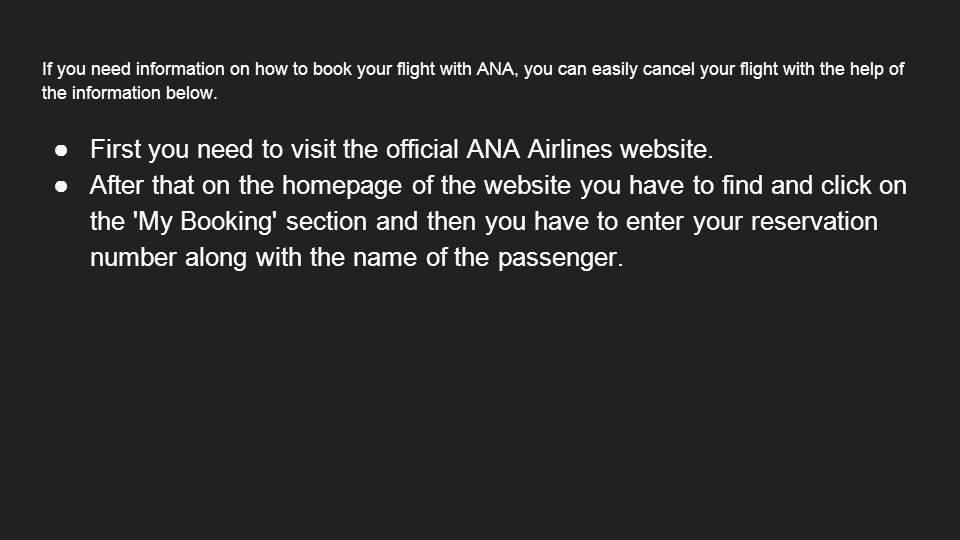Click the word 'official' in first bullet
The width and height of the screenshot is (960, 540).
click(422, 149)
